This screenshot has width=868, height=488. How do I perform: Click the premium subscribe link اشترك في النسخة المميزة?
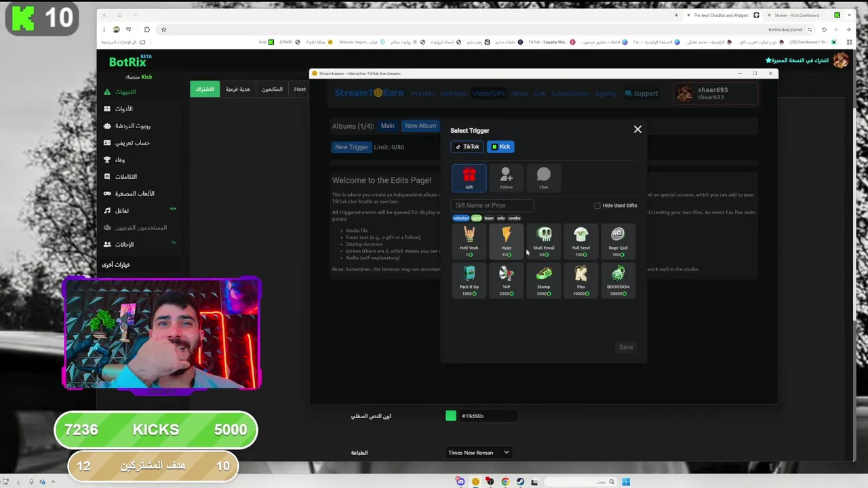797,60
